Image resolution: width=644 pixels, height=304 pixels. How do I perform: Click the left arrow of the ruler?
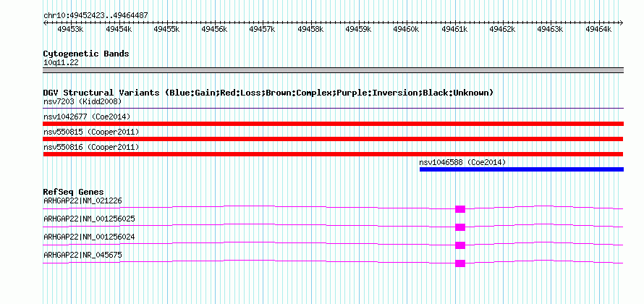(45, 23)
